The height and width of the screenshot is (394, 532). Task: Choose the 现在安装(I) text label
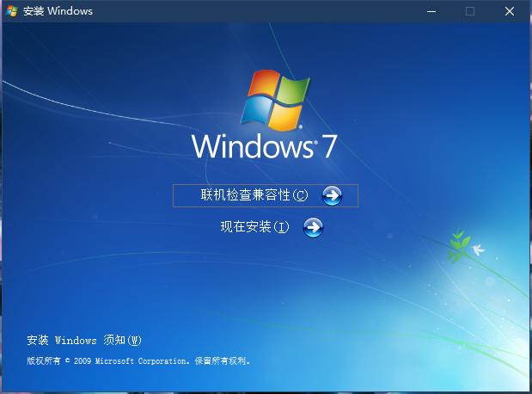click(x=254, y=227)
